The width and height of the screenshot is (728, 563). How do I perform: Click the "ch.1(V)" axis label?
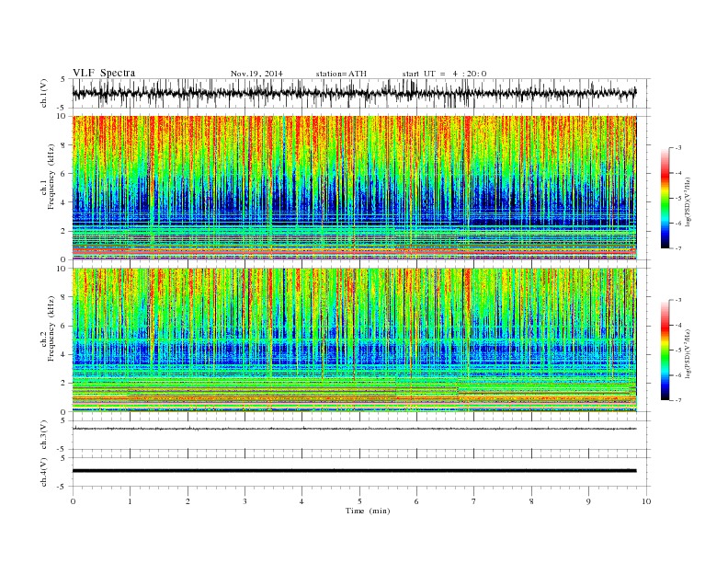tap(44, 93)
